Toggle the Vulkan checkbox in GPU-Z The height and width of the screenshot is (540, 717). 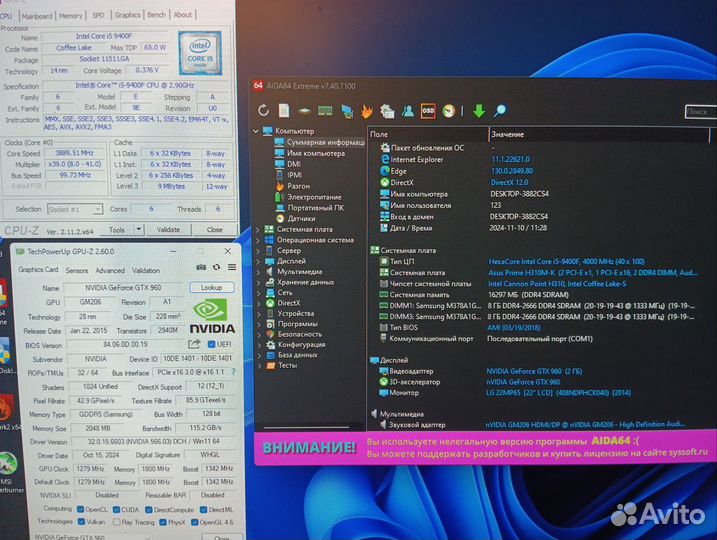pyautogui.click(x=81, y=522)
